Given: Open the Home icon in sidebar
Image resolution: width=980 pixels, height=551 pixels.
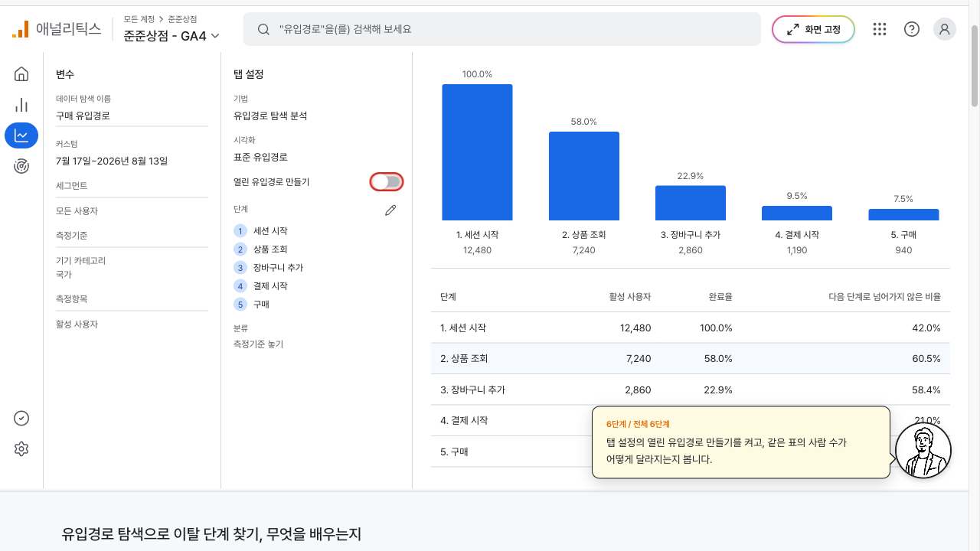Looking at the screenshot, I should coord(21,74).
